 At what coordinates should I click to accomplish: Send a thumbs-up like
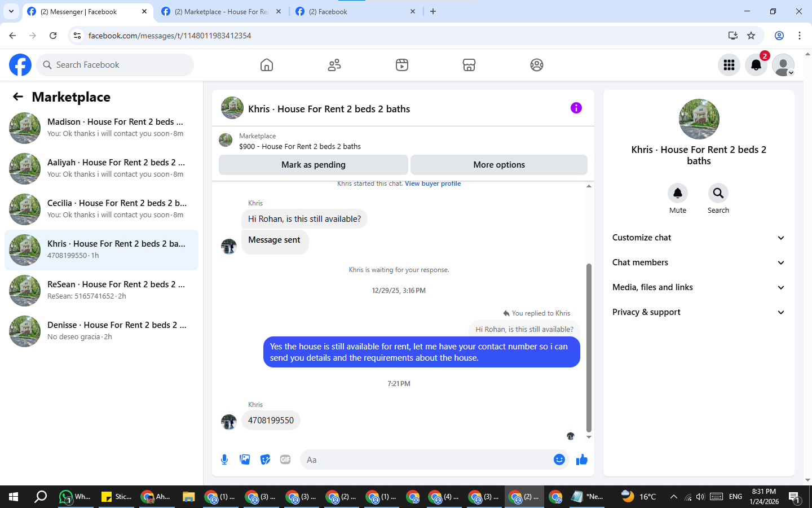(582, 459)
